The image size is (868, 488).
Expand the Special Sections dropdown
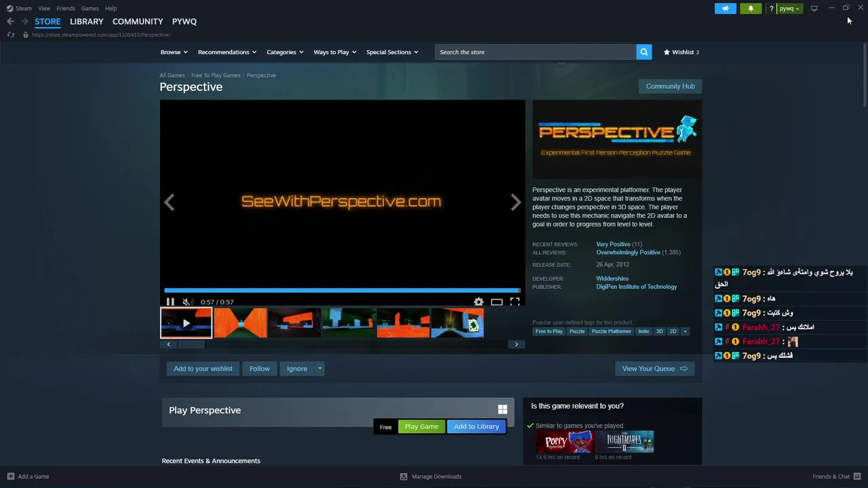click(x=392, y=52)
